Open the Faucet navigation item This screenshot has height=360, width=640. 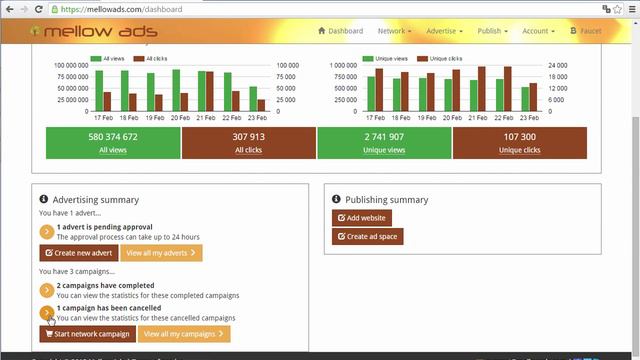coord(586,31)
